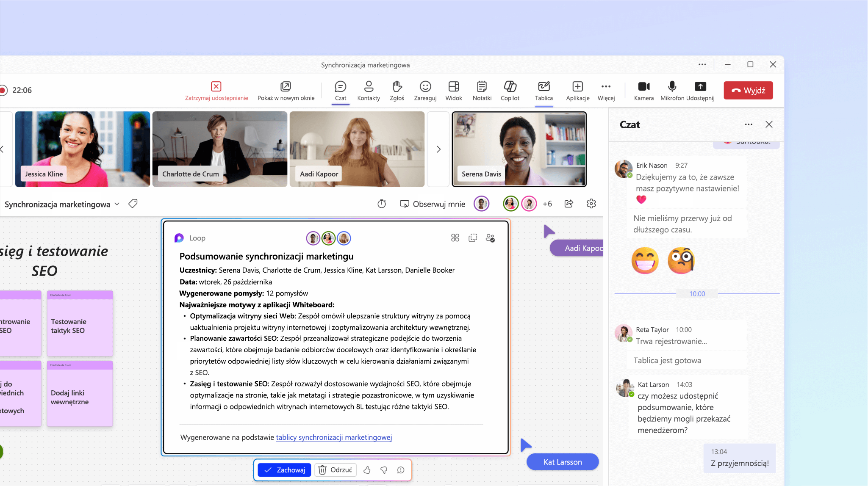
Task: Mute or unmute the Mikrofon
Action: (x=672, y=91)
